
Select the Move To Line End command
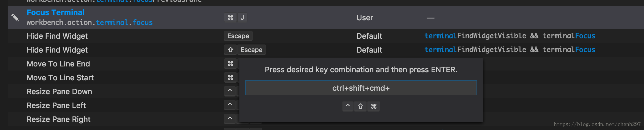pyautogui.click(x=58, y=64)
